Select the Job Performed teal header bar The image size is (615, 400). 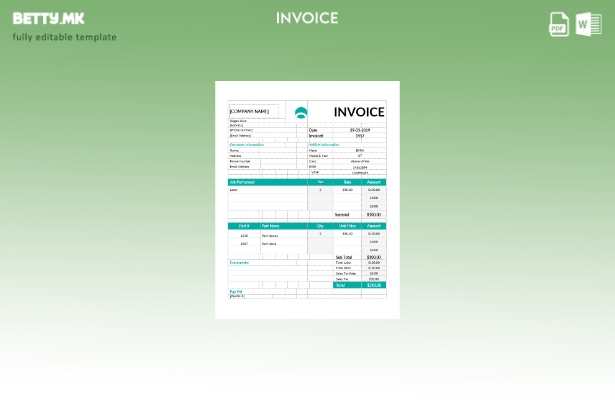tap(267, 182)
